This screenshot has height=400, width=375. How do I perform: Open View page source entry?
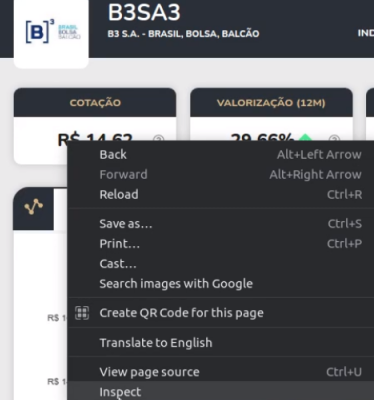[x=221, y=372]
